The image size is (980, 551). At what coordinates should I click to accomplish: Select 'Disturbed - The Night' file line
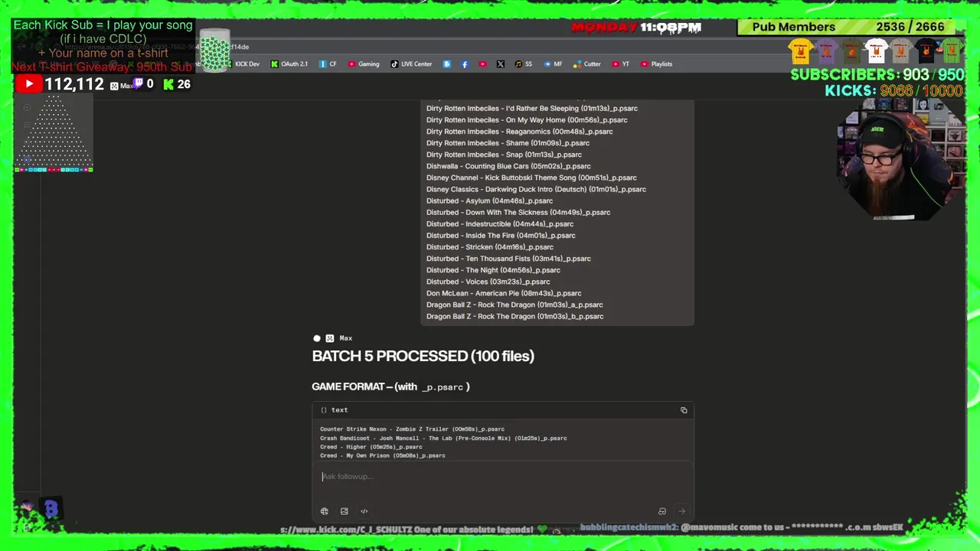(493, 270)
